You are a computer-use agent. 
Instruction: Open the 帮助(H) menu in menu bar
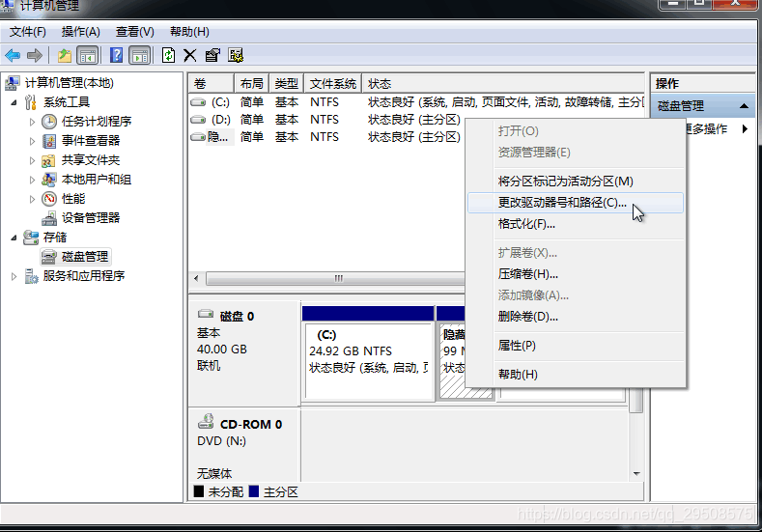tap(189, 32)
